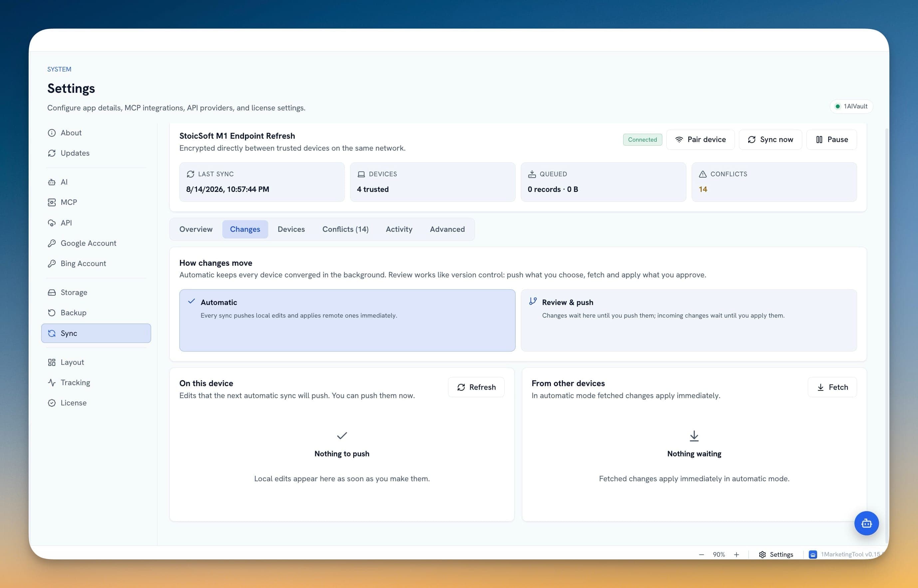This screenshot has height=588, width=918.
Task: Click the 4 trusted devices value
Action: 372,189
